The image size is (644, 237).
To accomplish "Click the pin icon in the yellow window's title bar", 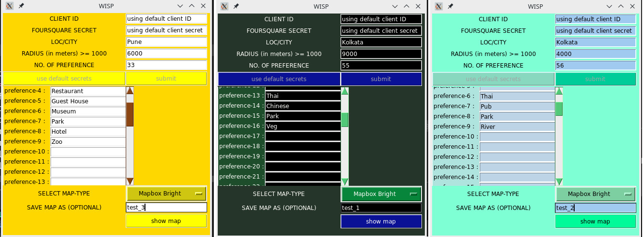I will (x=21, y=6).
